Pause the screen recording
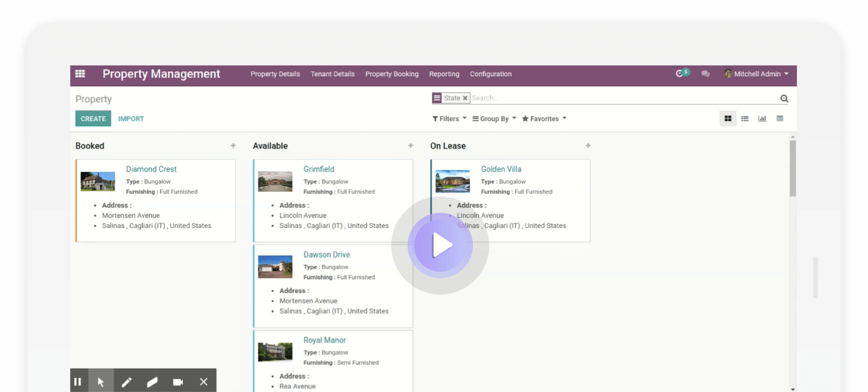 [78, 382]
